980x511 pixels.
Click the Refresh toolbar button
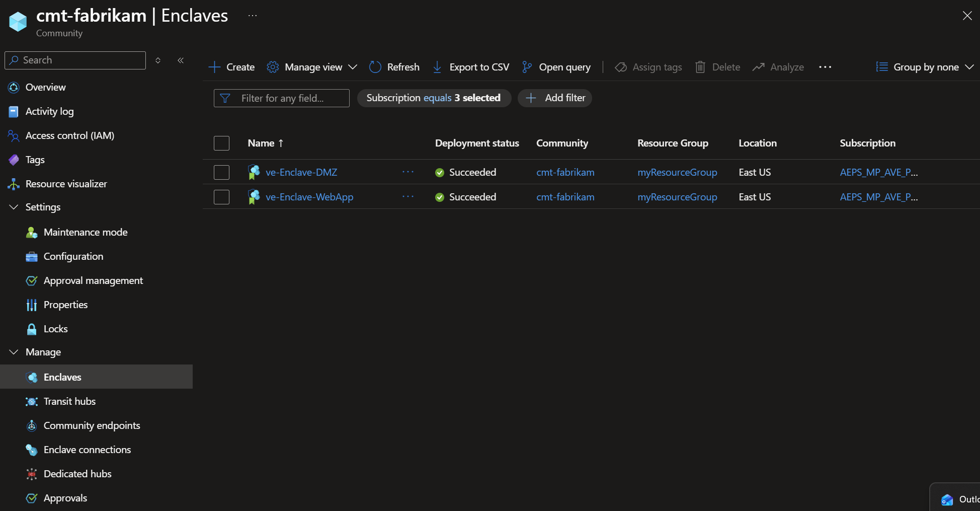tap(394, 67)
